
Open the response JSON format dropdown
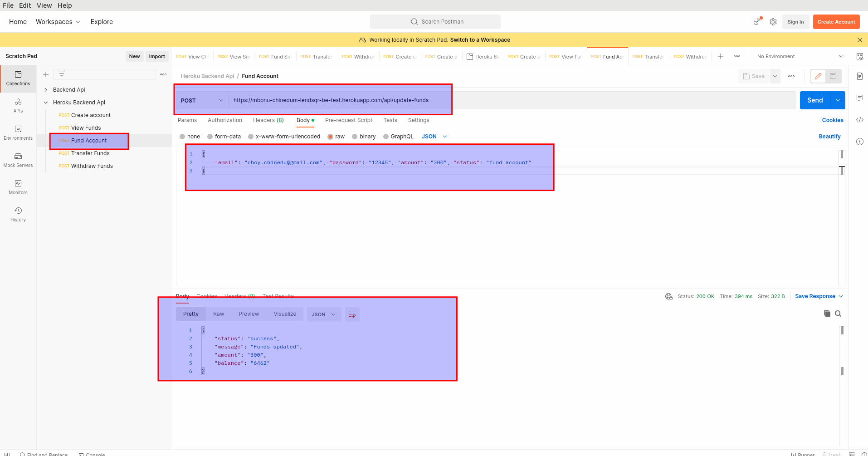tap(324, 314)
